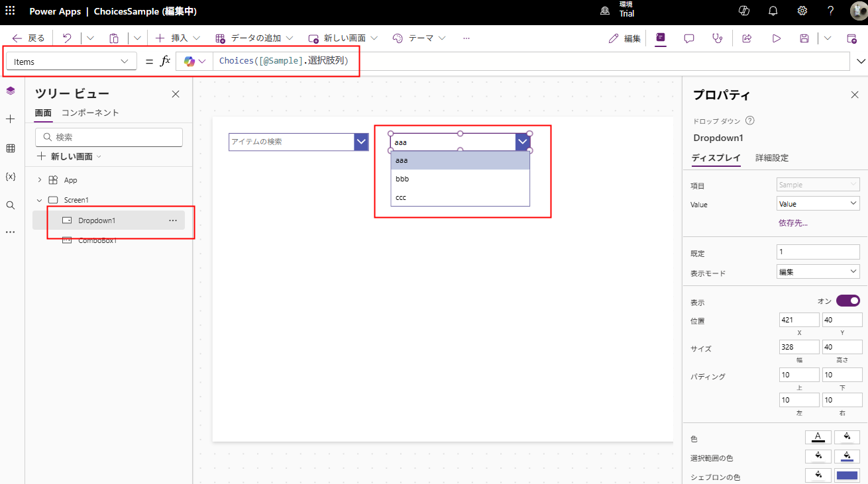Pick the chevron color swatch at panel bottom

click(x=847, y=475)
